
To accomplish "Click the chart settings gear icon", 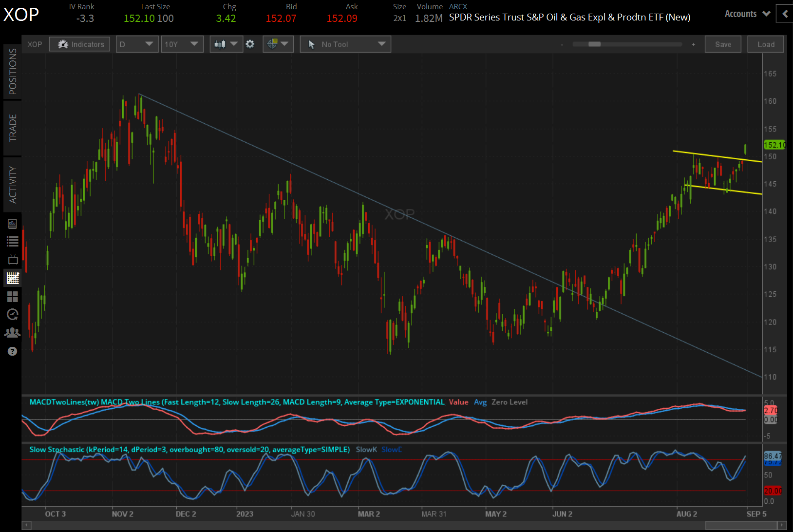I will pyautogui.click(x=250, y=44).
